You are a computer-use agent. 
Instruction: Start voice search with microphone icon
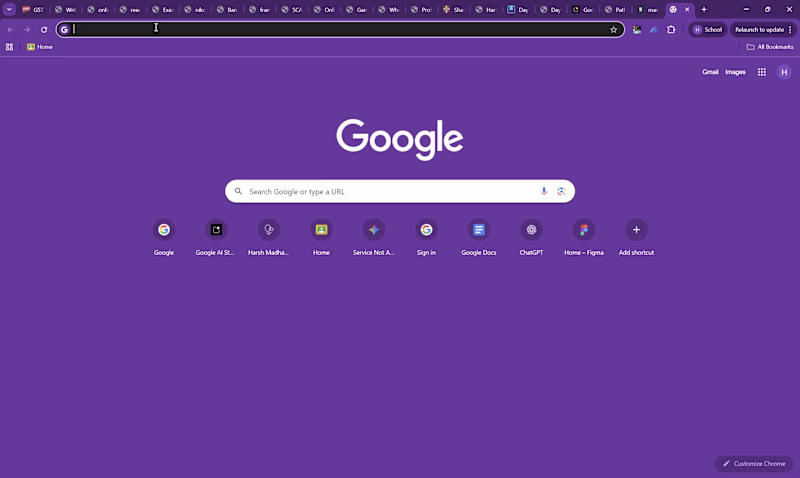pos(544,191)
